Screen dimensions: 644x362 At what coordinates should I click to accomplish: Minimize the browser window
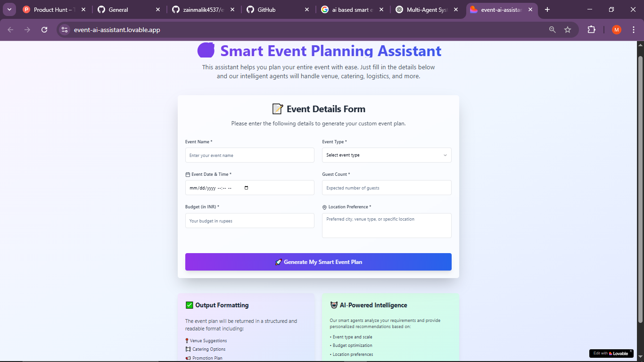[x=590, y=9]
